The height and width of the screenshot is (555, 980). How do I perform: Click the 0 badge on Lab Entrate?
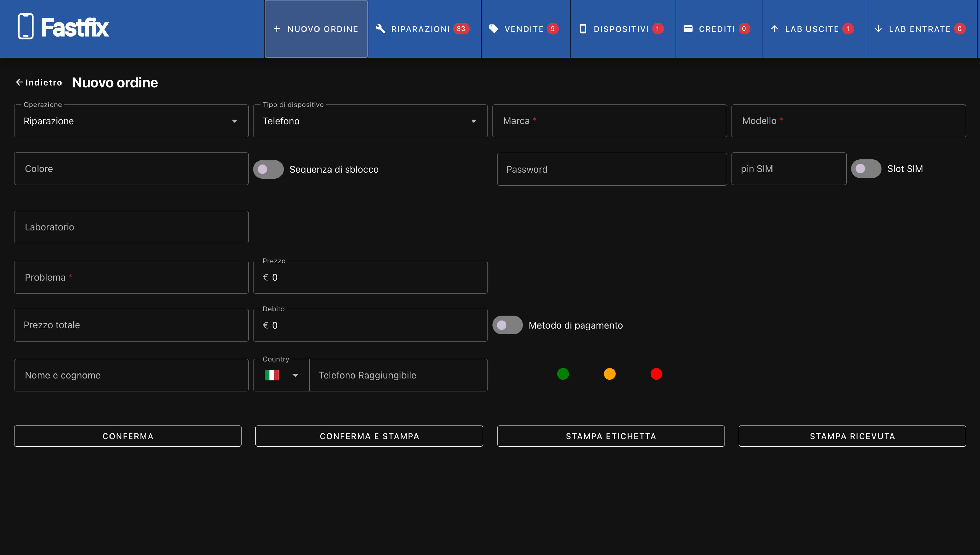click(x=959, y=29)
